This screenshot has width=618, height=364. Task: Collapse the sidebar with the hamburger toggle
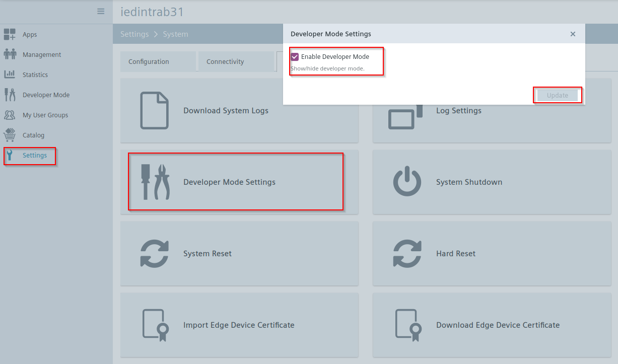click(100, 11)
